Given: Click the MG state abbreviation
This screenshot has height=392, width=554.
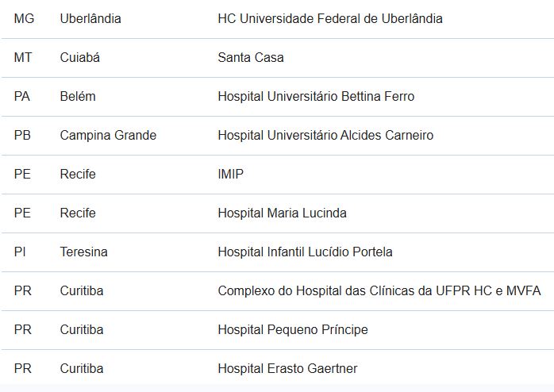Looking at the screenshot, I should tap(24, 19).
